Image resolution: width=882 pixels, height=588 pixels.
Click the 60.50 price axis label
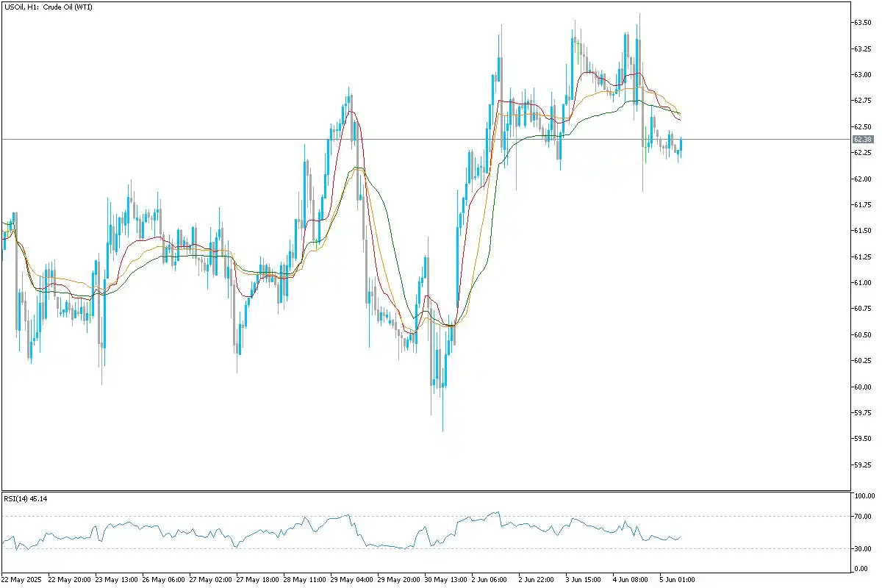(862, 335)
